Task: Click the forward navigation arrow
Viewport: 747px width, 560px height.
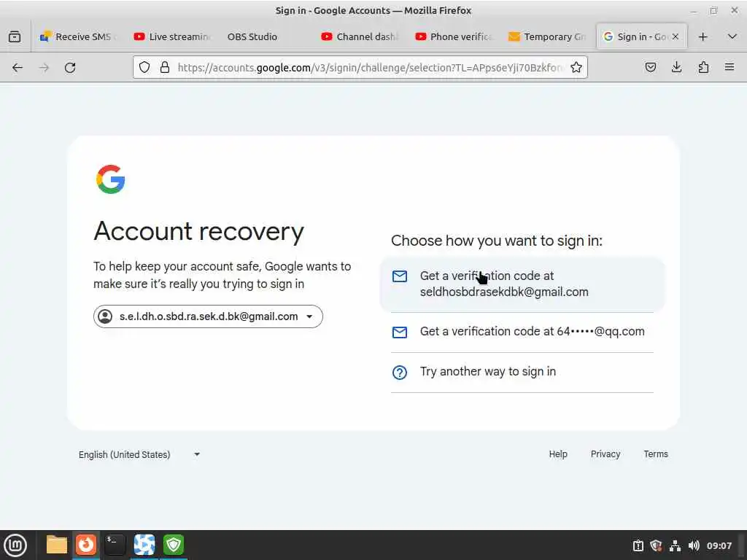Action: pos(44,68)
